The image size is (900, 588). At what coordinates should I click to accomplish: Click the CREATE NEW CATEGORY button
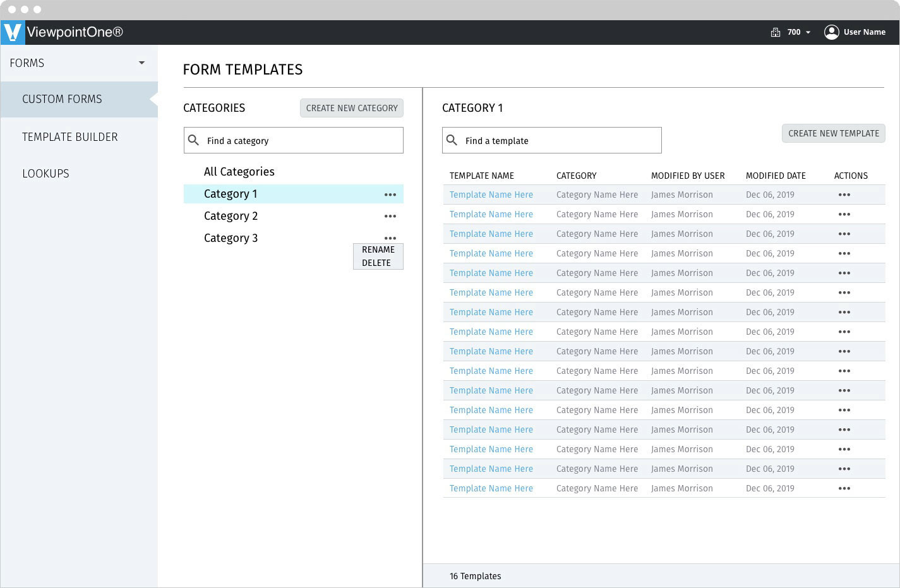tap(352, 108)
